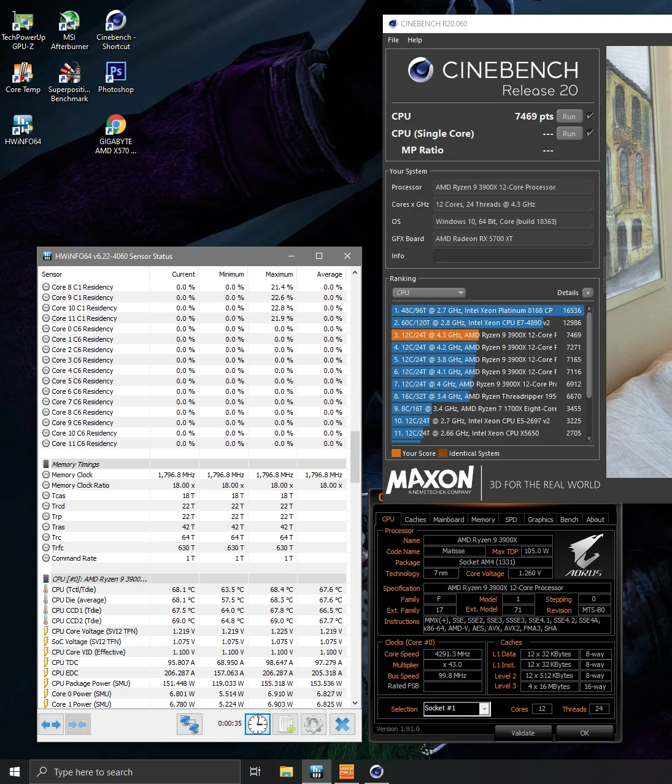Image resolution: width=672 pixels, height=784 pixels.
Task: Switch to the Graphics tab in CPU-Z
Action: (x=541, y=520)
